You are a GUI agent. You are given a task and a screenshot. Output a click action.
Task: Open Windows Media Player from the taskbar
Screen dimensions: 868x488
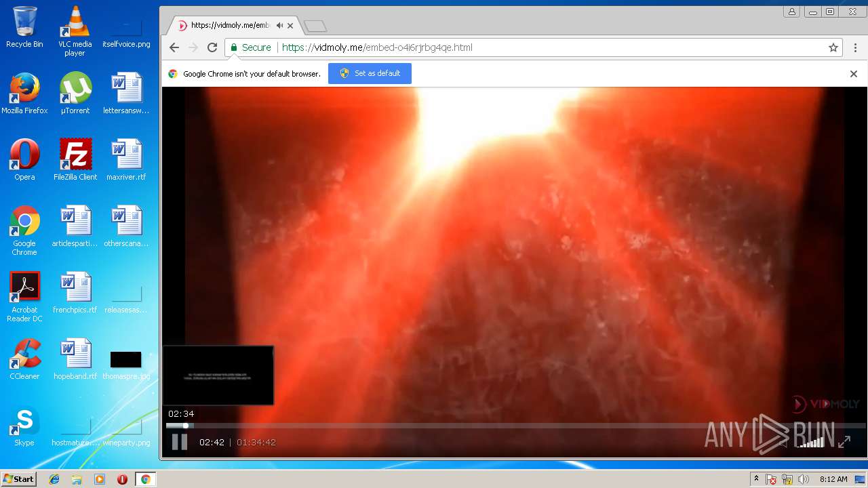[100, 479]
